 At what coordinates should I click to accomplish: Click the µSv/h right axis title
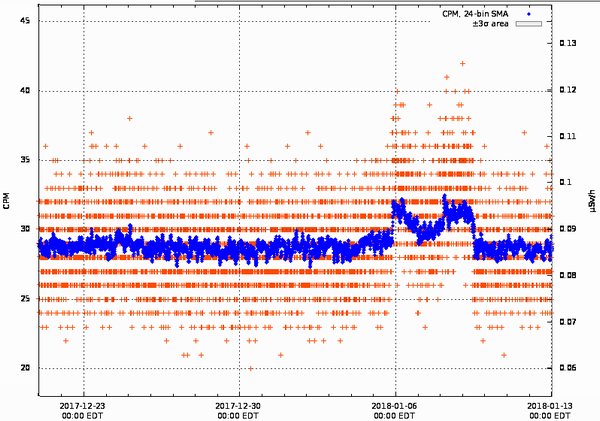tap(592, 201)
